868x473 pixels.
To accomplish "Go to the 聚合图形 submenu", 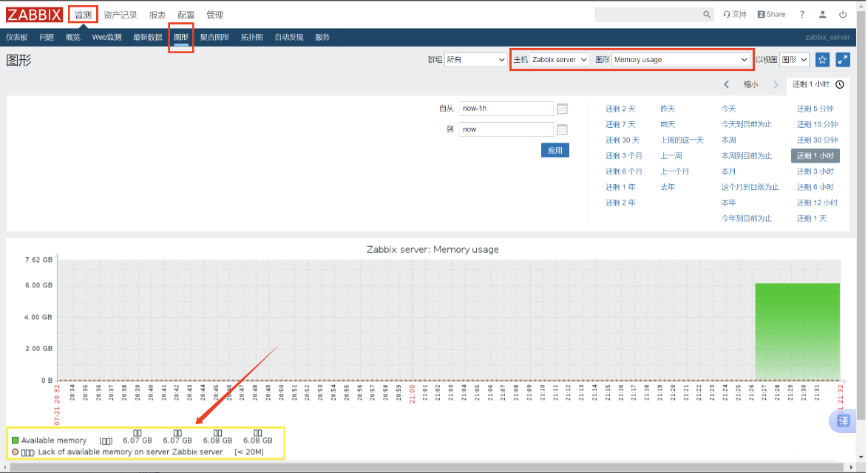I will pyautogui.click(x=214, y=37).
